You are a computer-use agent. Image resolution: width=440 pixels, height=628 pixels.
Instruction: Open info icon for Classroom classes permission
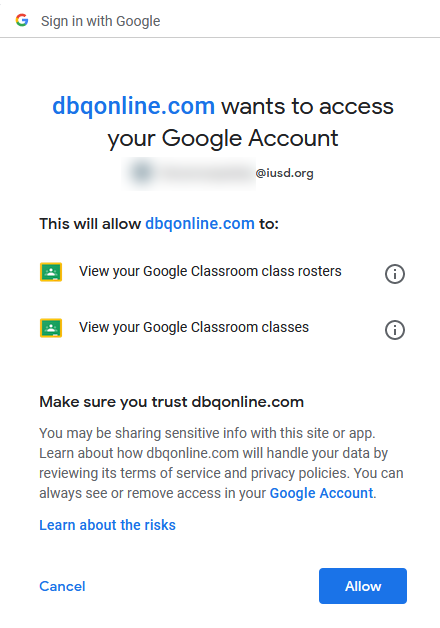point(395,330)
